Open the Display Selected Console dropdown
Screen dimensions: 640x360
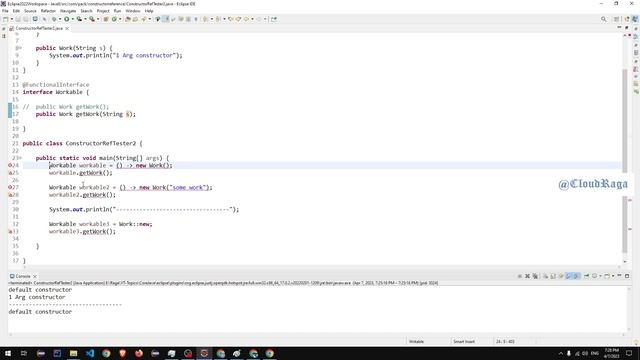(x=600, y=276)
